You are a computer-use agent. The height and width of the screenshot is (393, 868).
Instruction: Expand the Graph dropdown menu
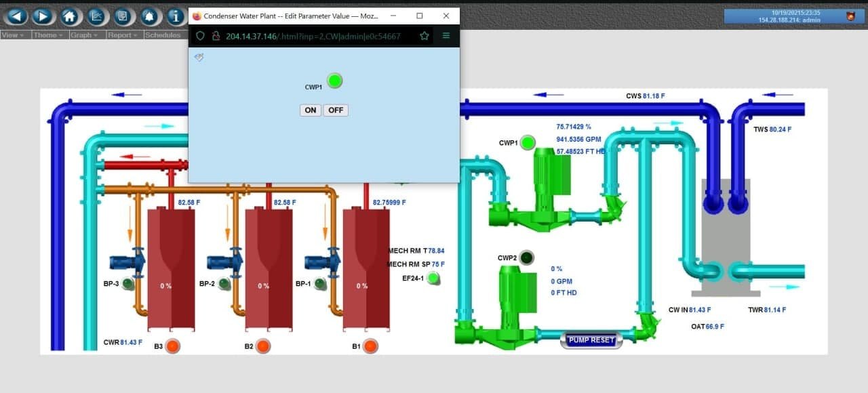85,35
